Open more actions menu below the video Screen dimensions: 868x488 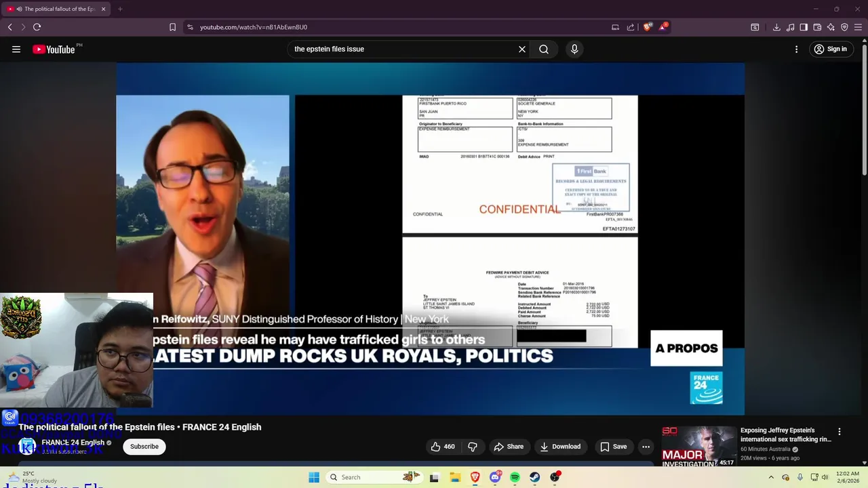point(646,447)
